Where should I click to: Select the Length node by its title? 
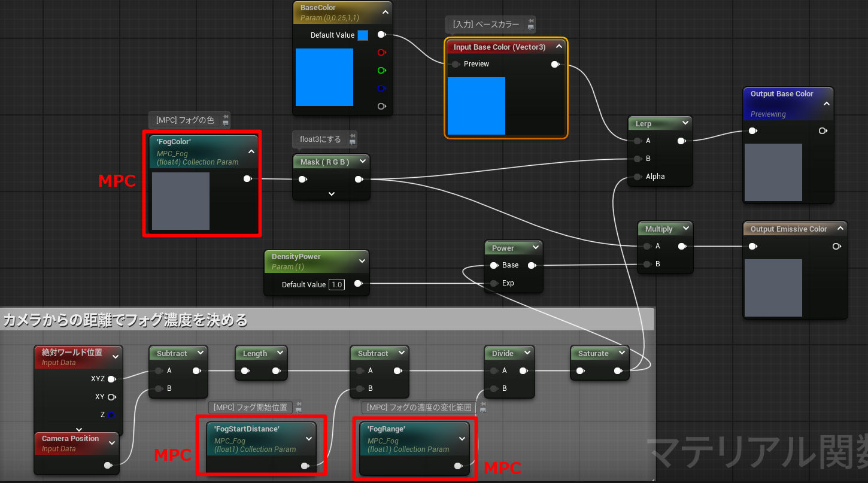(255, 354)
